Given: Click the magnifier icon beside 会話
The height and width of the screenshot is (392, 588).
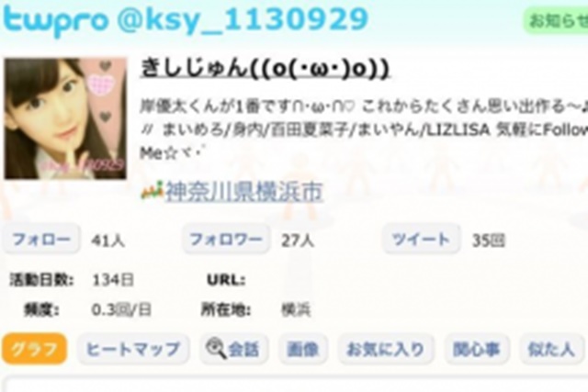Looking at the screenshot, I should coord(216,349).
